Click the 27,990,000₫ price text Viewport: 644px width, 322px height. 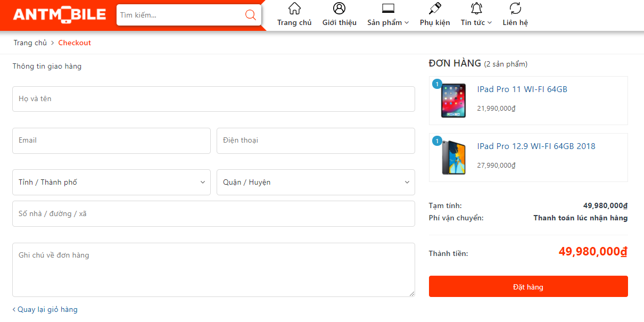pos(497,166)
